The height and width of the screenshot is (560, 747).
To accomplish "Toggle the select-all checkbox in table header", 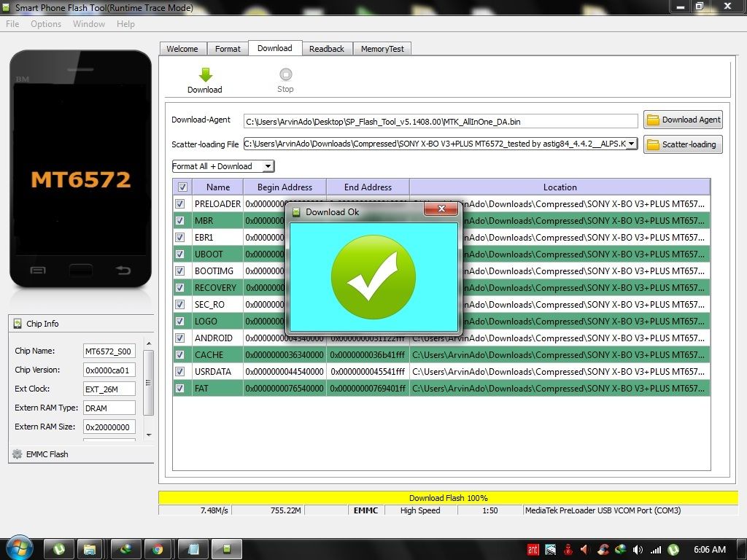I will pyautogui.click(x=182, y=187).
